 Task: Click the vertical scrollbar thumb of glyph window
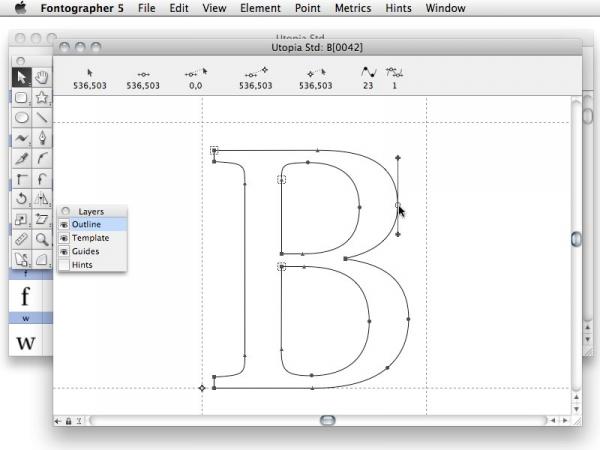tap(576, 239)
